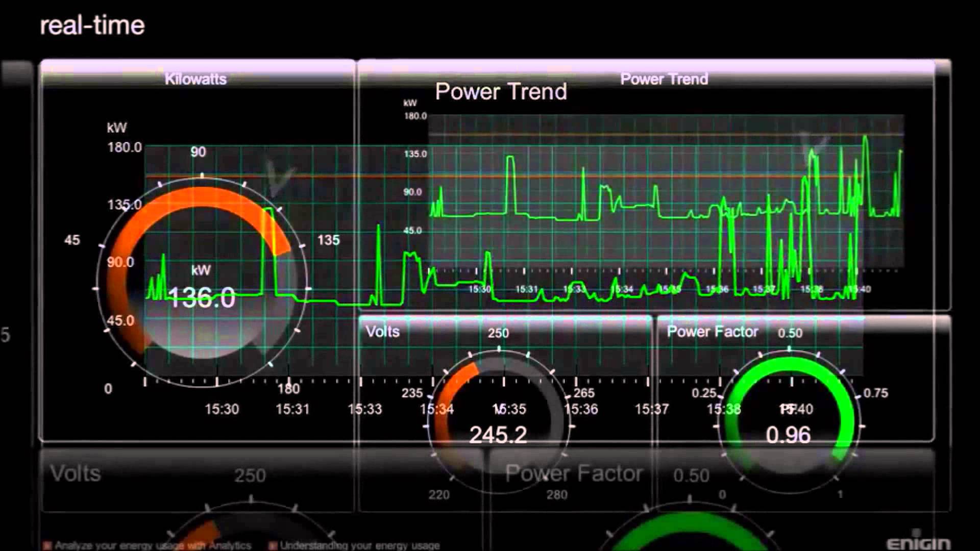Viewport: 980px width, 551px height.
Task: Select the Power Trend panel header on right
Action: 664,79
